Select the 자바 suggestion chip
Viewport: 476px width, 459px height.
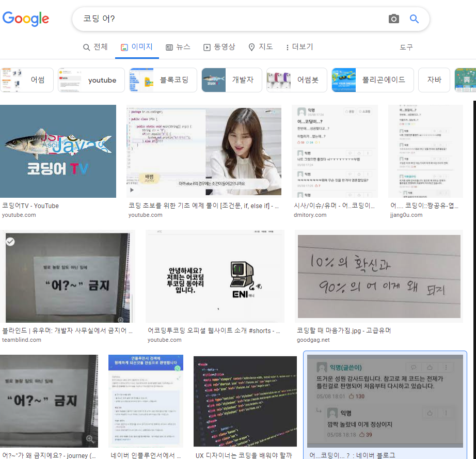(x=434, y=80)
